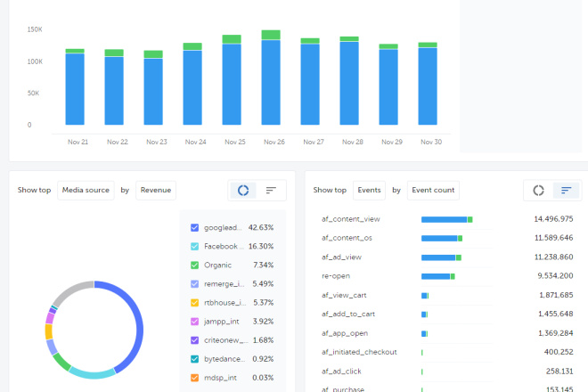This screenshot has width=588, height=392.
Task: Switch media source panel to bar list view
Action: point(271,190)
